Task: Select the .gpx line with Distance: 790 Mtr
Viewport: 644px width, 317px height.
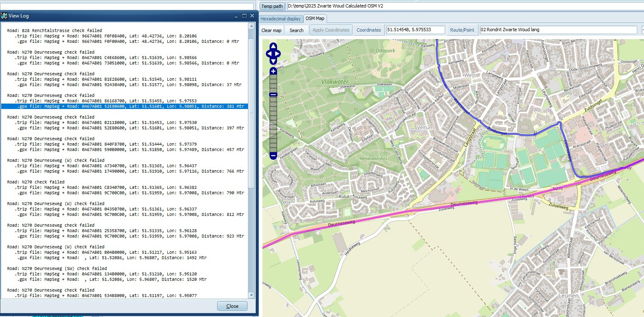Action: point(131,193)
